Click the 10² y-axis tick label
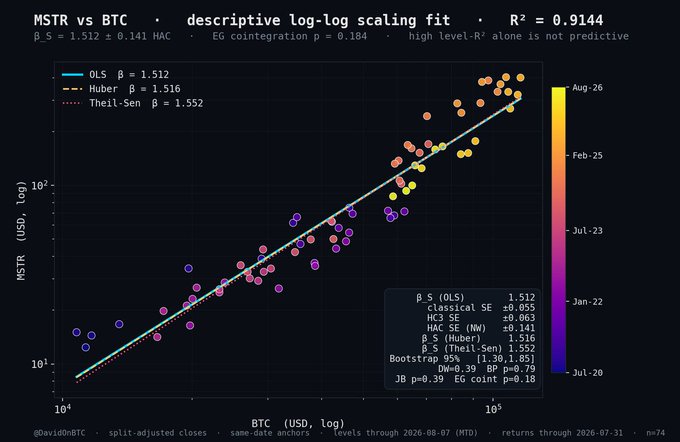 [39, 186]
